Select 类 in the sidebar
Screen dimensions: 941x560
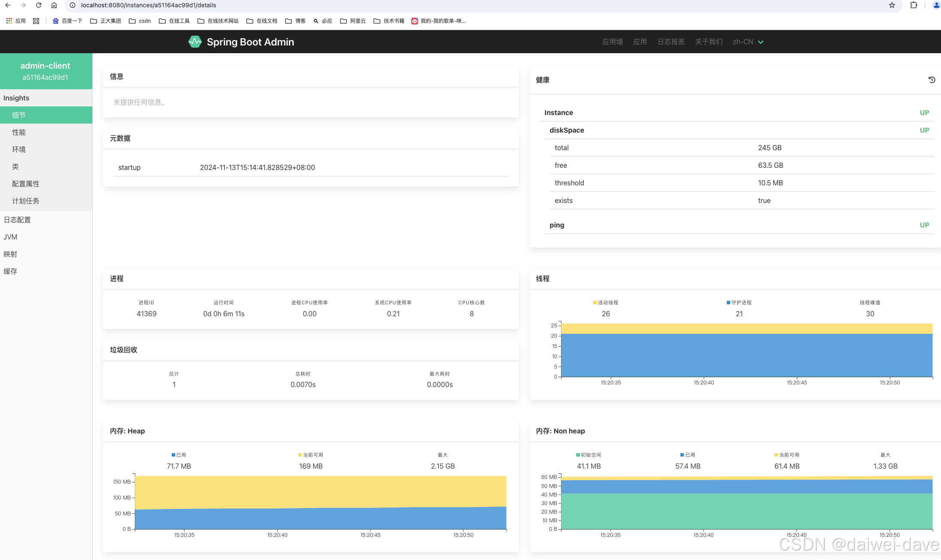(x=46, y=166)
